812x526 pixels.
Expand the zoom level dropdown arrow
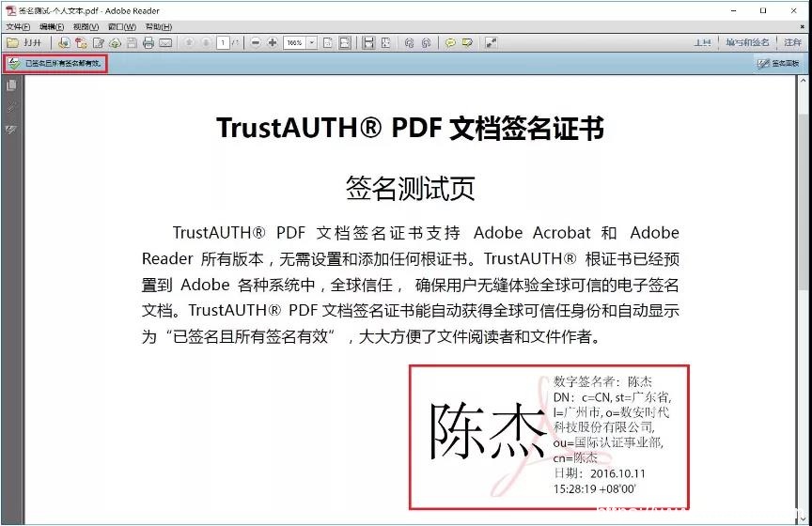click(x=312, y=43)
